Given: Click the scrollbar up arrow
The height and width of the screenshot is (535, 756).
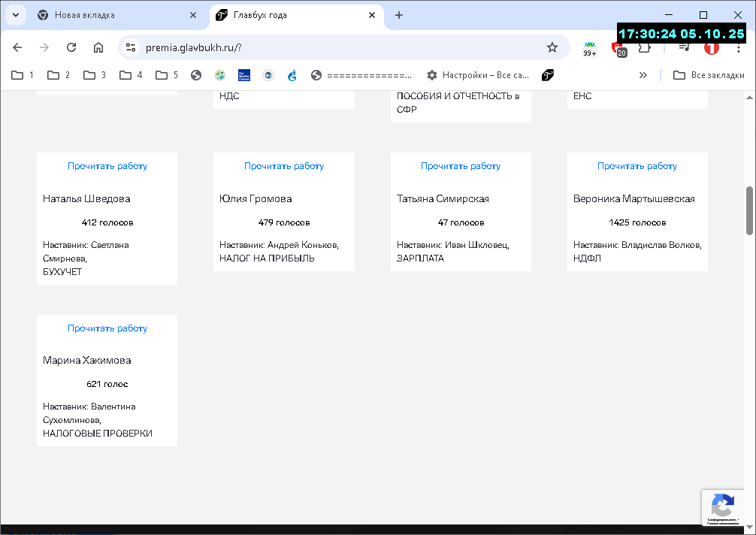Looking at the screenshot, I should click(750, 97).
